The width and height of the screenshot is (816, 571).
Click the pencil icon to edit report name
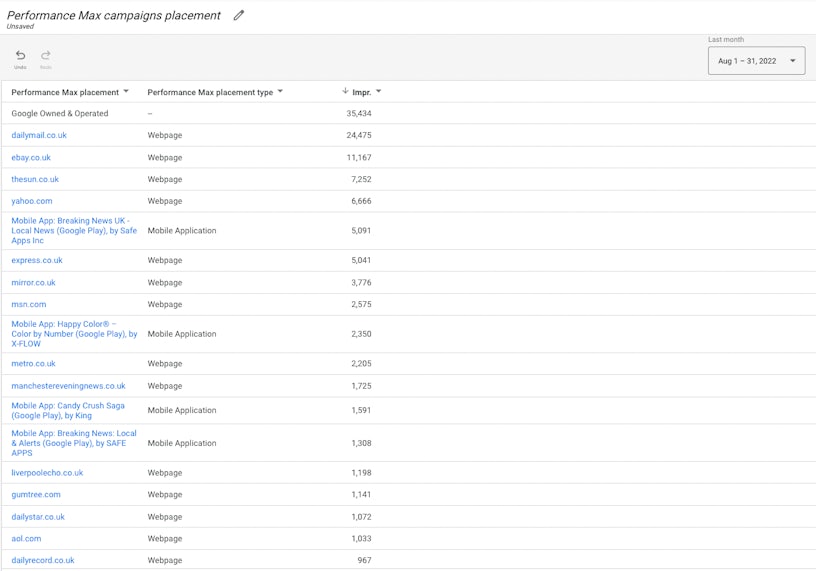point(239,15)
